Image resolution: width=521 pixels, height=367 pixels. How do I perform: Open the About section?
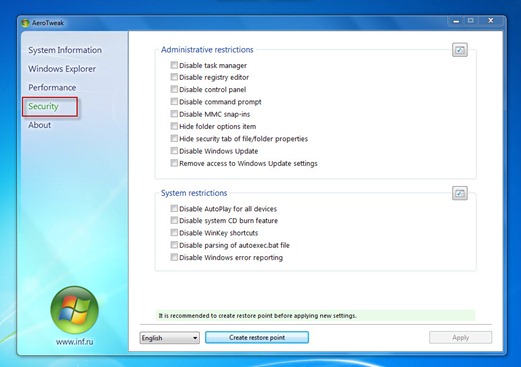[40, 125]
